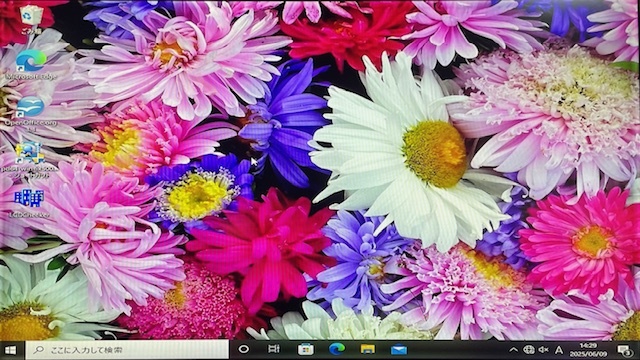Open the notification action center
The height and width of the screenshot is (360, 640).
pyautogui.click(x=624, y=350)
